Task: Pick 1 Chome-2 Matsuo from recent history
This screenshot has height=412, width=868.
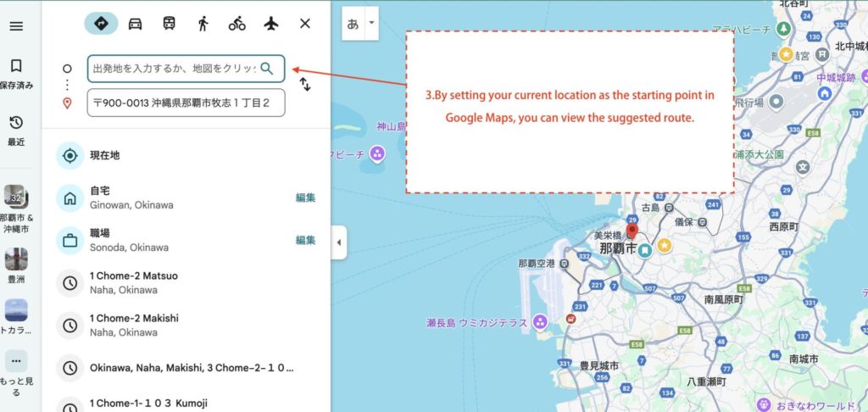Action: pos(133,282)
